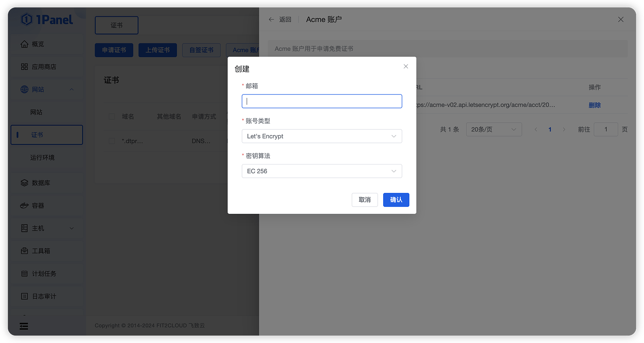Select the checkbox next to *.dtpr certificate

click(x=112, y=141)
